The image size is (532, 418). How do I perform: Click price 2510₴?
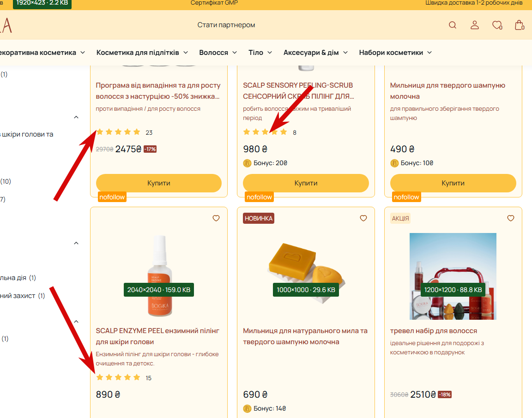tap(423, 394)
